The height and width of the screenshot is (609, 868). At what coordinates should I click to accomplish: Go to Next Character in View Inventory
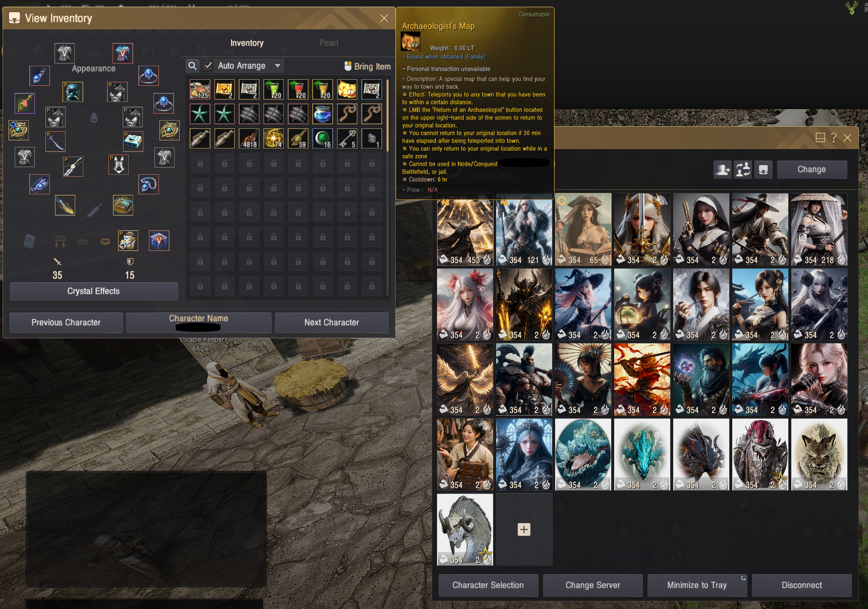[332, 323]
